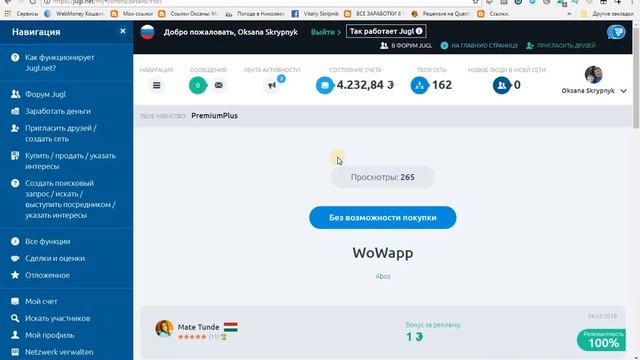Click the Сделки и оценки handshake icon
The image size is (640, 360).
pos(15,258)
